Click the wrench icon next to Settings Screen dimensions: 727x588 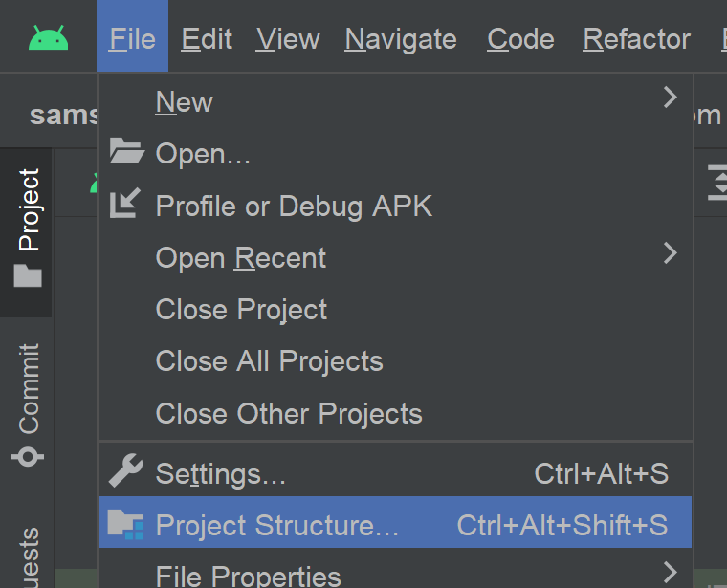pos(125,470)
